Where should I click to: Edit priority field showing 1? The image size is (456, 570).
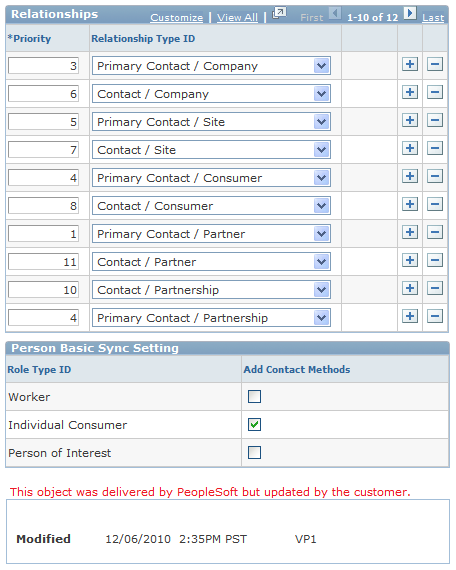coord(43,234)
